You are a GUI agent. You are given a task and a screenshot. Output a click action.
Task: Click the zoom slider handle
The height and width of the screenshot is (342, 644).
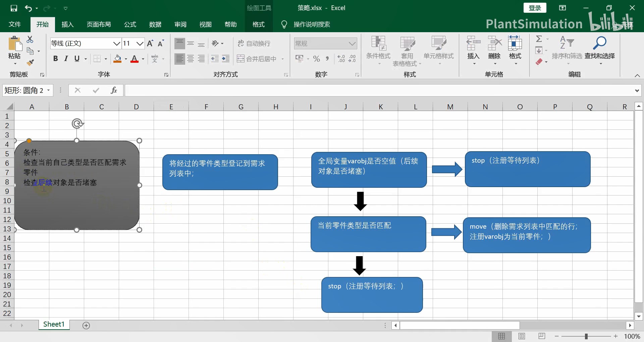point(586,336)
